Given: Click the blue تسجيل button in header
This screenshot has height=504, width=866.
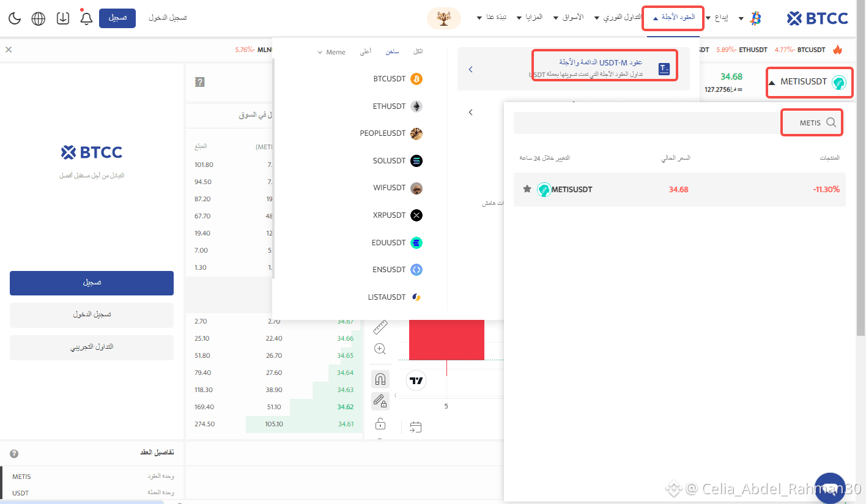Looking at the screenshot, I should tap(117, 18).
